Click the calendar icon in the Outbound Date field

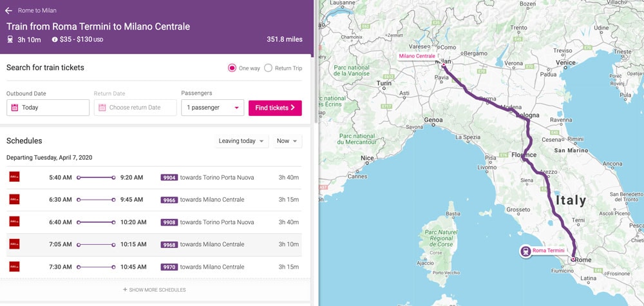click(x=15, y=108)
